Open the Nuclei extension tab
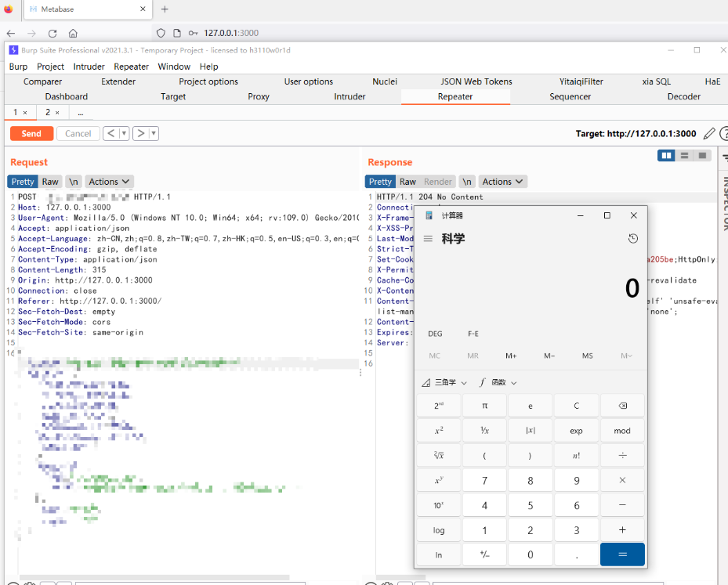The height and width of the screenshot is (585, 728). [385, 81]
